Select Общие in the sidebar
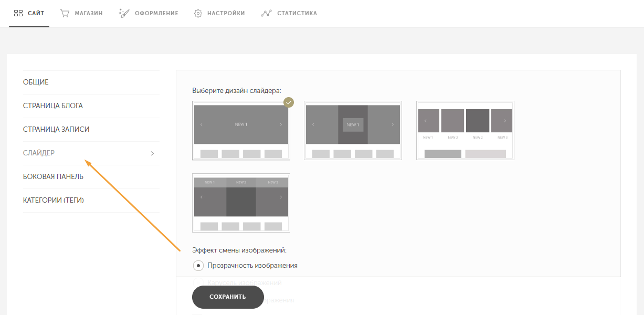The width and height of the screenshot is (644, 315). [91, 82]
